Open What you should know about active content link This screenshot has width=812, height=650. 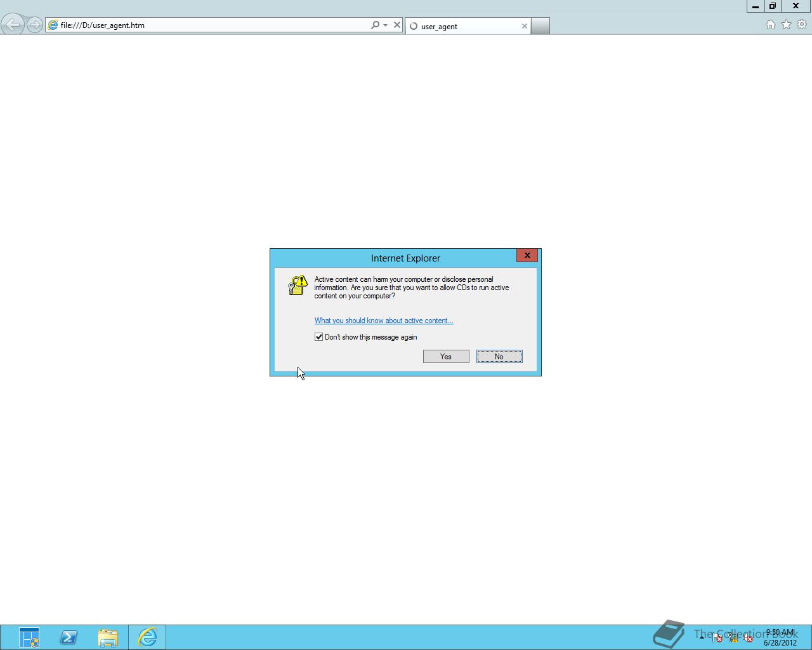pos(384,321)
